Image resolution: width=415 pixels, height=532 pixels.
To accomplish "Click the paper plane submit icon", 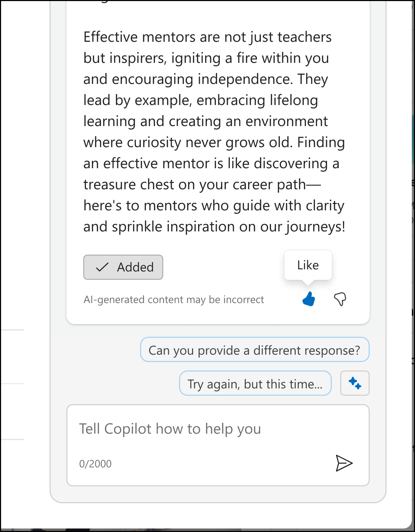I will point(344,463).
